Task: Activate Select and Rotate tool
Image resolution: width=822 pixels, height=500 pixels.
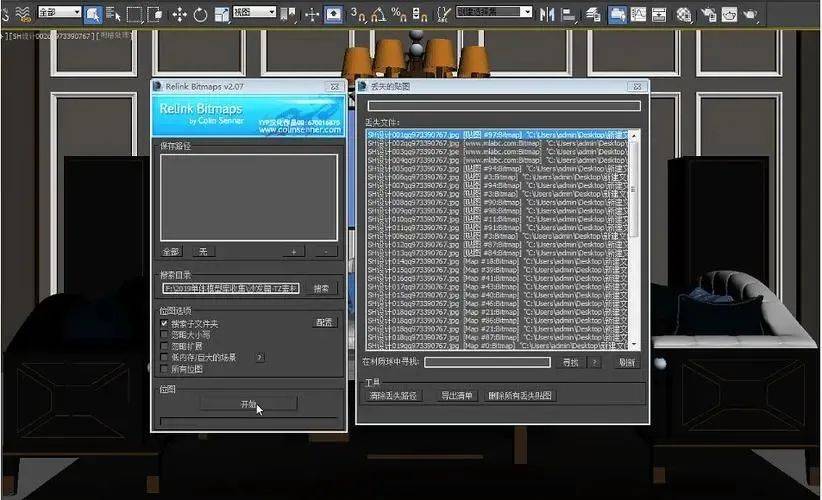Action: (200, 14)
